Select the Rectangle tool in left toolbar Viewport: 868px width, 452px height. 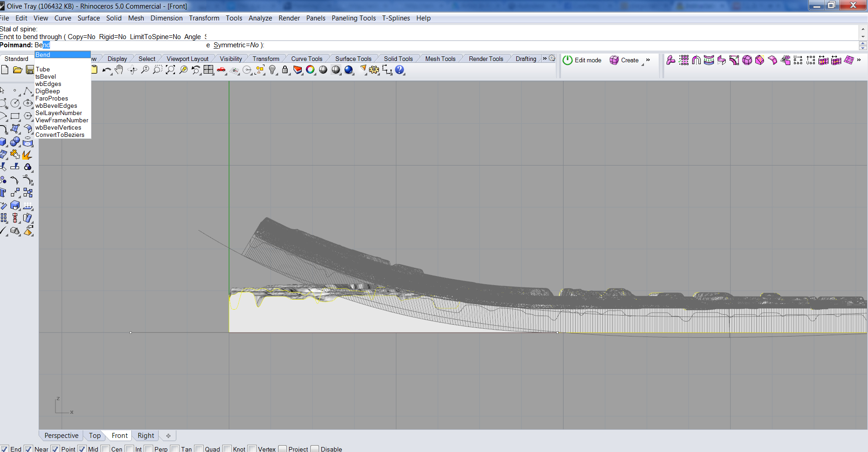click(15, 116)
